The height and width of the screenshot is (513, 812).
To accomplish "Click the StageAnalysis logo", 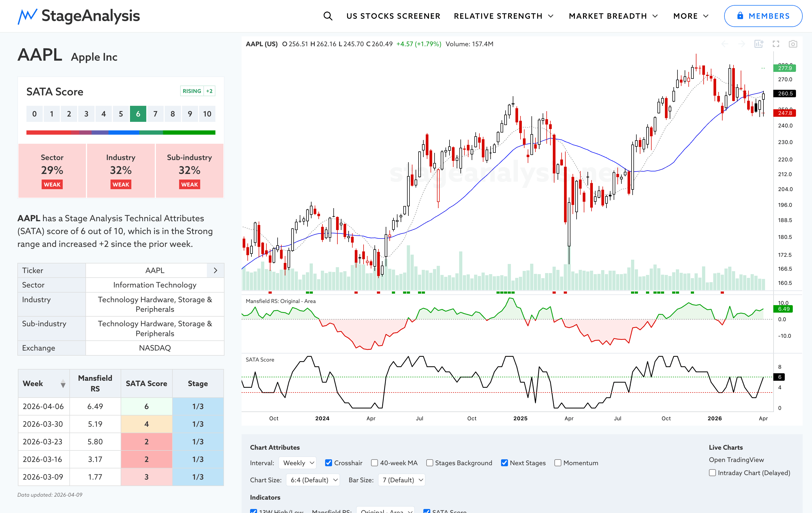I will point(79,16).
